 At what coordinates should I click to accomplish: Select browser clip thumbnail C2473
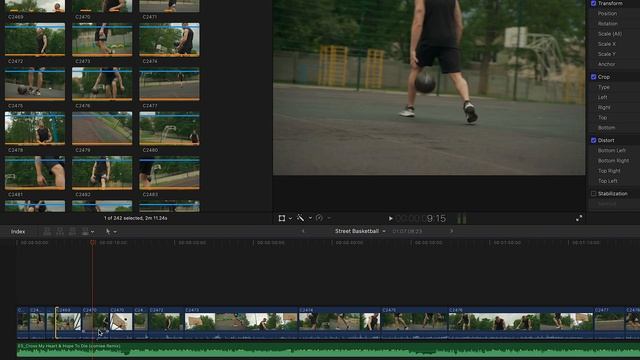coord(102,40)
